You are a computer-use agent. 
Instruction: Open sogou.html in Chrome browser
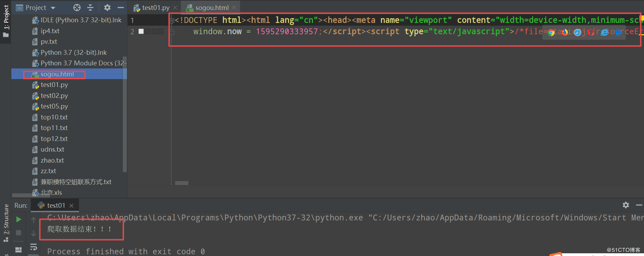(551, 33)
